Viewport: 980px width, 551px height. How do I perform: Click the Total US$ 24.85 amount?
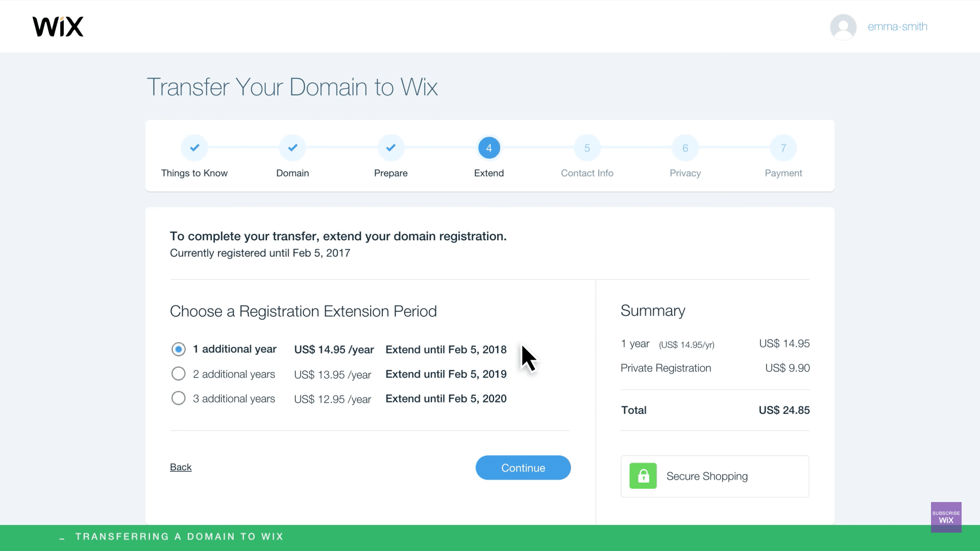click(784, 410)
